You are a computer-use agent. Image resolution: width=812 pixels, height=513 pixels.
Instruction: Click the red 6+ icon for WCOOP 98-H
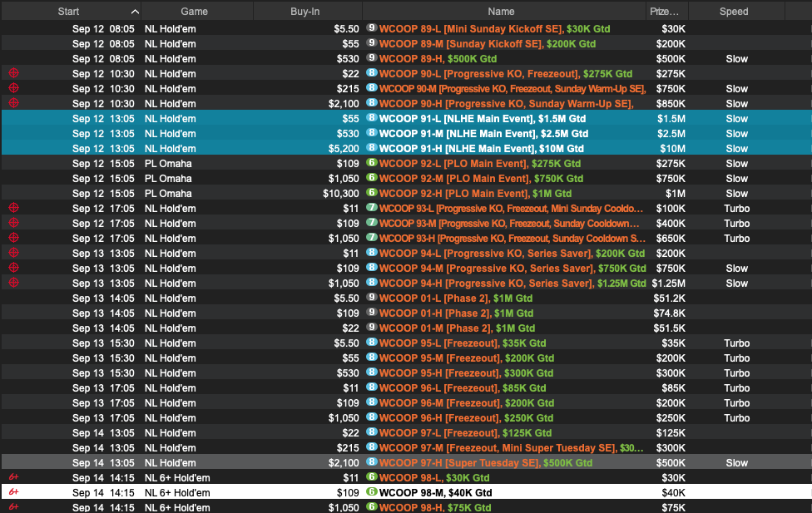(14, 507)
